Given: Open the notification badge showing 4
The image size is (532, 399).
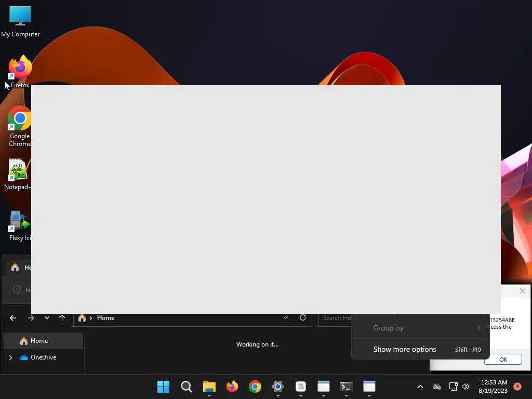Looking at the screenshot, I should pos(517,386).
